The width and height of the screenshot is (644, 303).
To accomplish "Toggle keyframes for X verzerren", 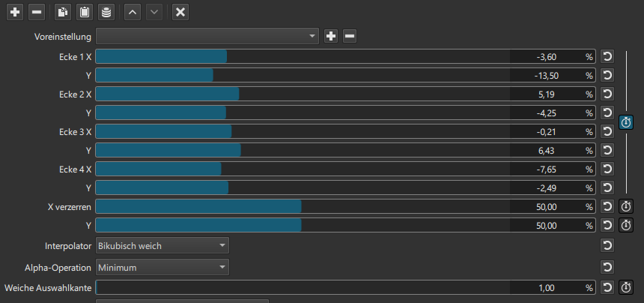I will pyautogui.click(x=626, y=206).
